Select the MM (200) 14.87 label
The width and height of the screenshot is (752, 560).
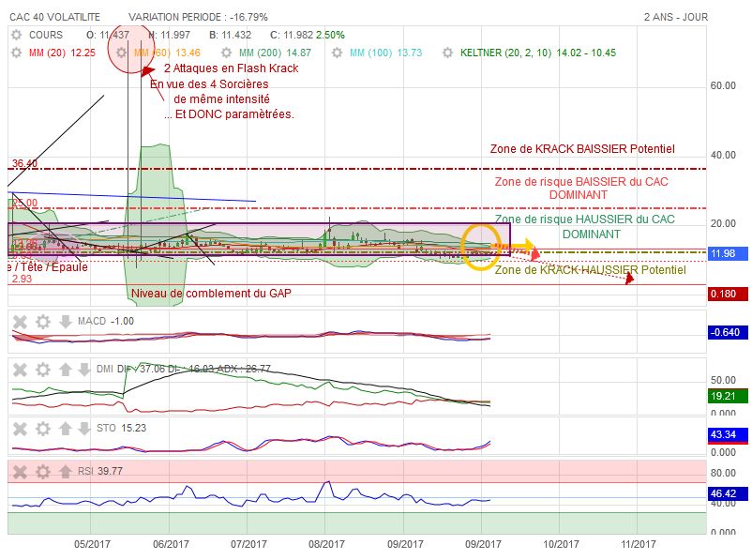pos(276,53)
